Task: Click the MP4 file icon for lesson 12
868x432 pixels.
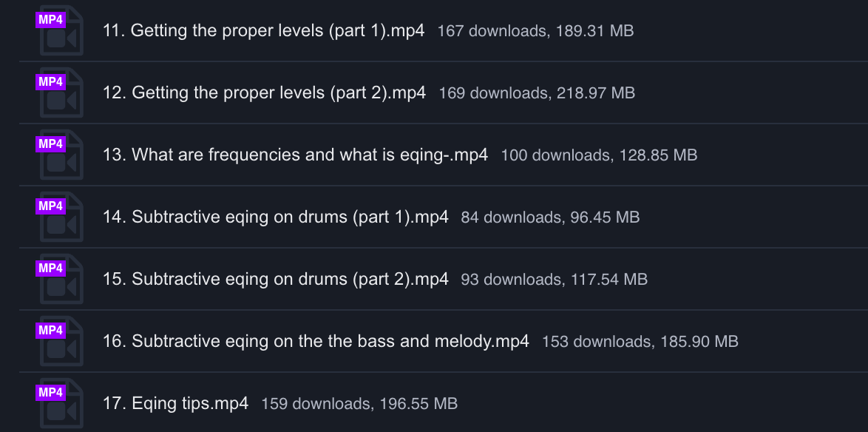Action: coord(61,94)
